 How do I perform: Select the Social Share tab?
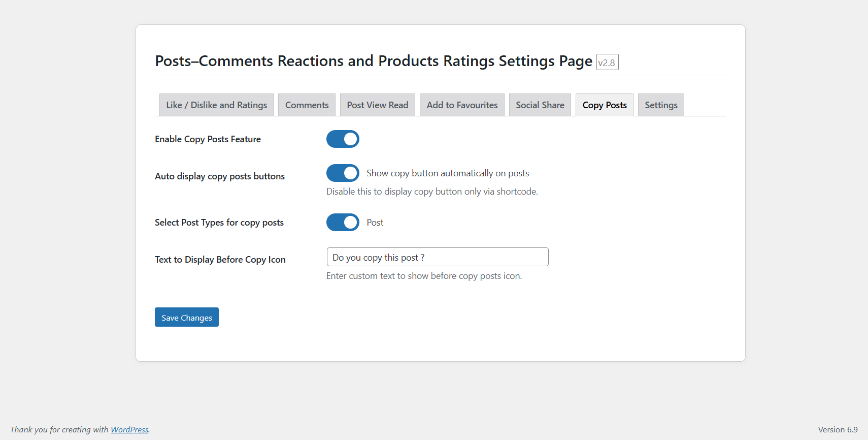[x=540, y=105]
